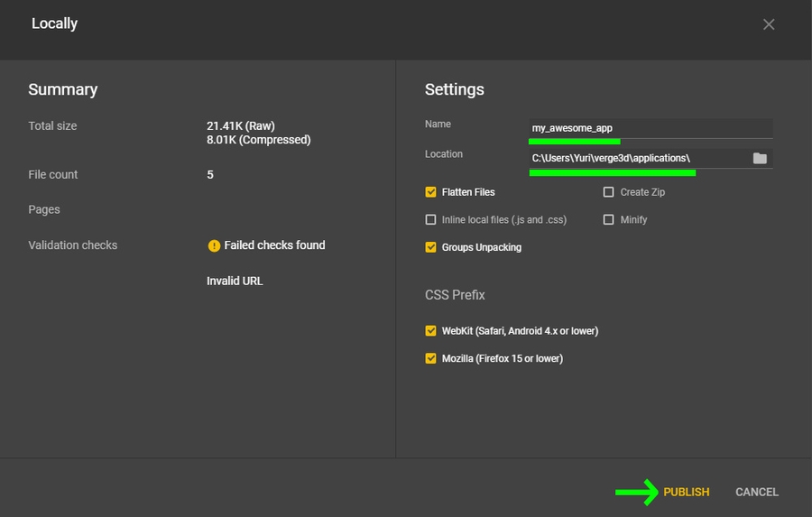Click the CSS Prefix section heading
812x517 pixels.
pos(455,295)
